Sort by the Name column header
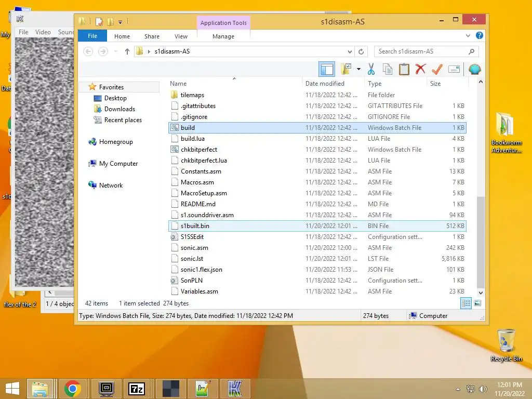The height and width of the screenshot is (399, 532). [x=235, y=84]
